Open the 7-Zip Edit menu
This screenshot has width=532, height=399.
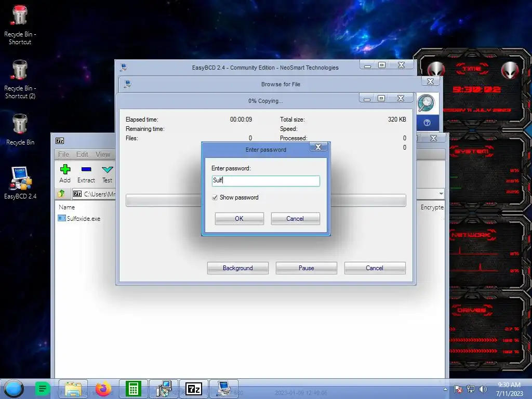(x=82, y=154)
